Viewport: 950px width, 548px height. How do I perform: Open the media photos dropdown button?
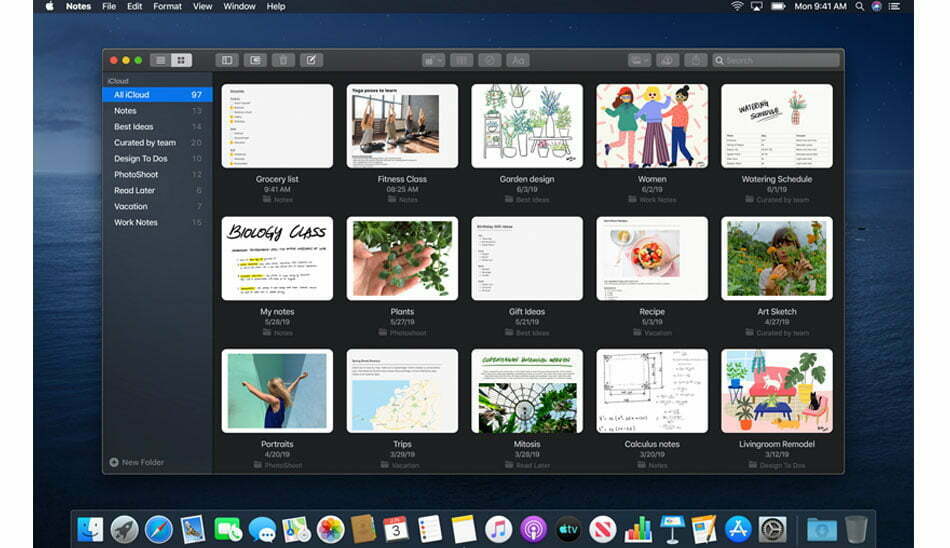click(639, 61)
